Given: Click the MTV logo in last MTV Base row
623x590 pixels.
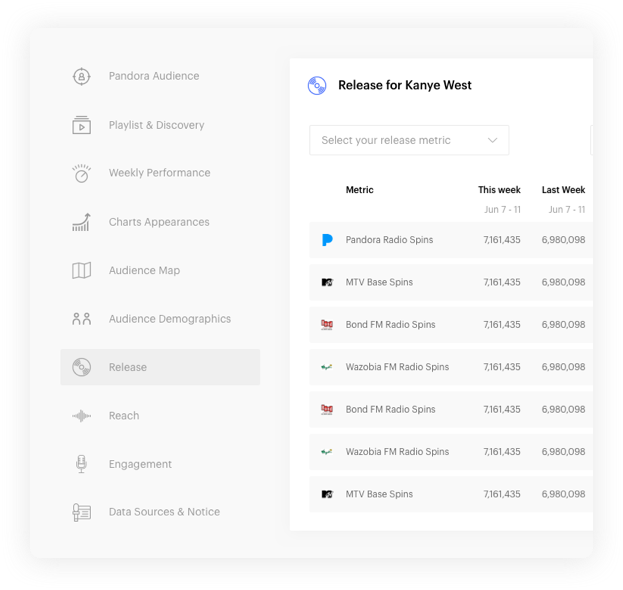Looking at the screenshot, I should click(x=327, y=494).
